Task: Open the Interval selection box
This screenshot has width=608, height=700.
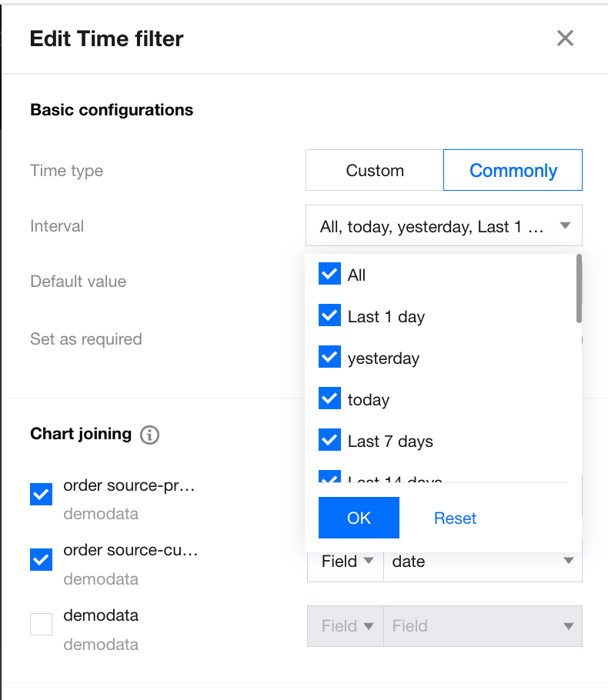Action: (444, 225)
